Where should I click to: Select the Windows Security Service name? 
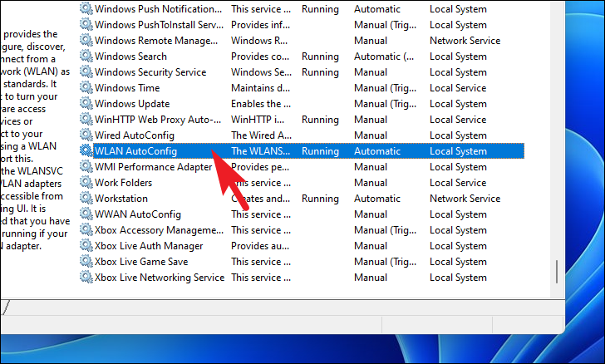coord(150,72)
